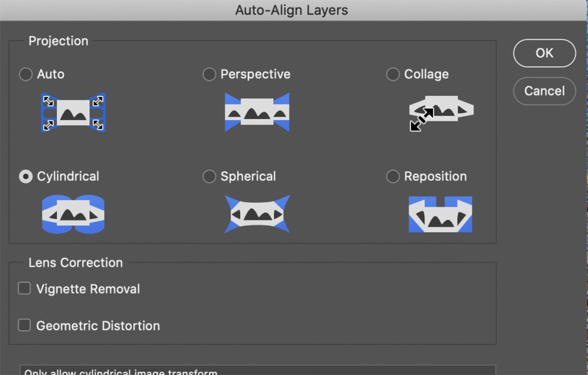The image size is (588, 375).
Task: Click the Cylindrical projection preview icon
Action: (x=73, y=214)
